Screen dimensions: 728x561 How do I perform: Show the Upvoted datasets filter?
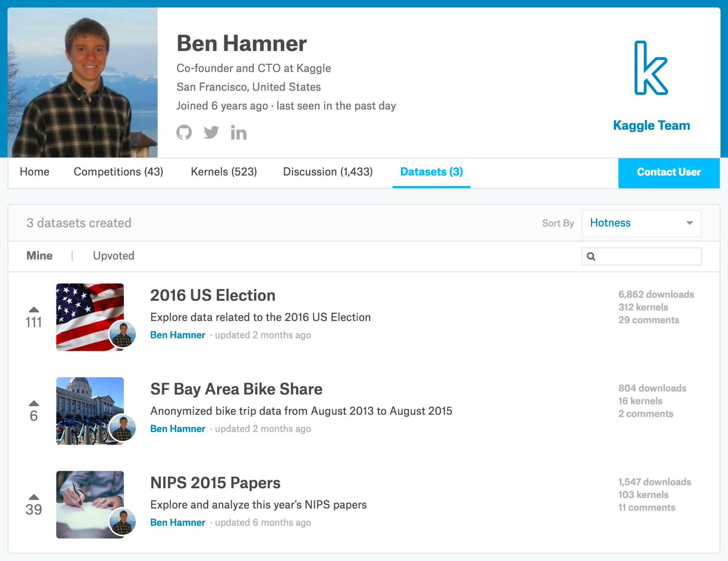pos(113,256)
